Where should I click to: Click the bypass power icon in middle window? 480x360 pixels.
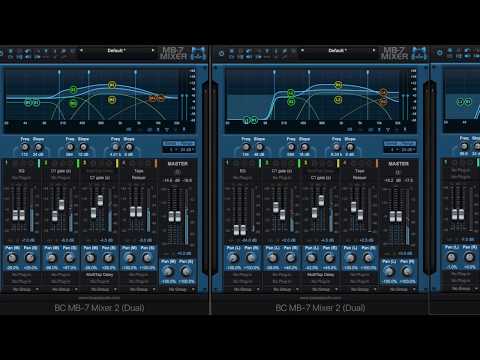221,53
